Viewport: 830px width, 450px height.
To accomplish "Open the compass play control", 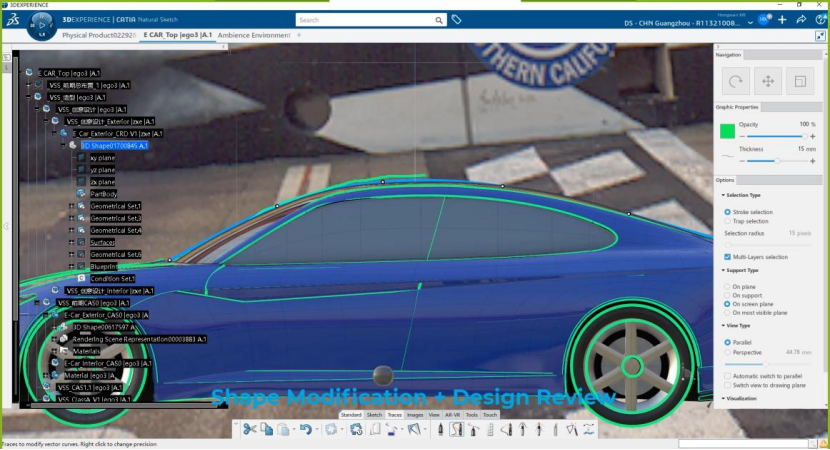I will pos(41,25).
